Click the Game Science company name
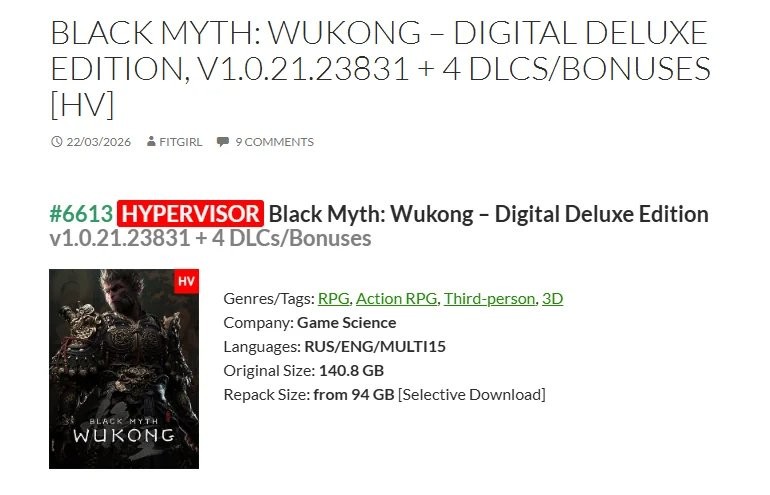 347,323
